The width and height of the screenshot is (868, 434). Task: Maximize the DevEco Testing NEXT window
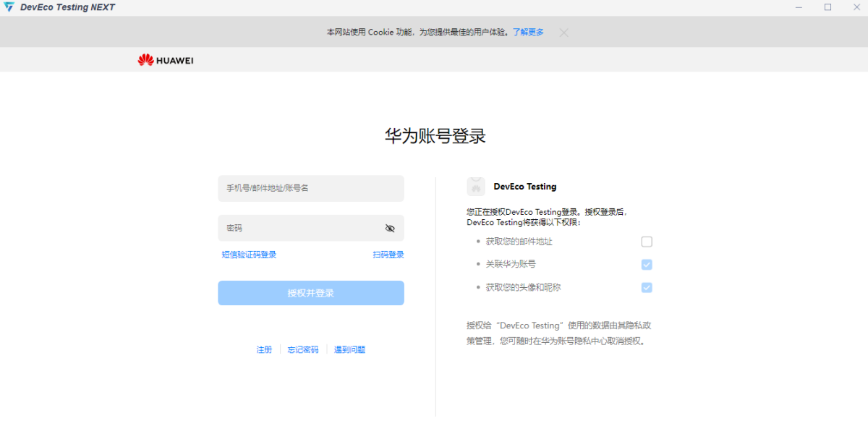click(x=827, y=7)
